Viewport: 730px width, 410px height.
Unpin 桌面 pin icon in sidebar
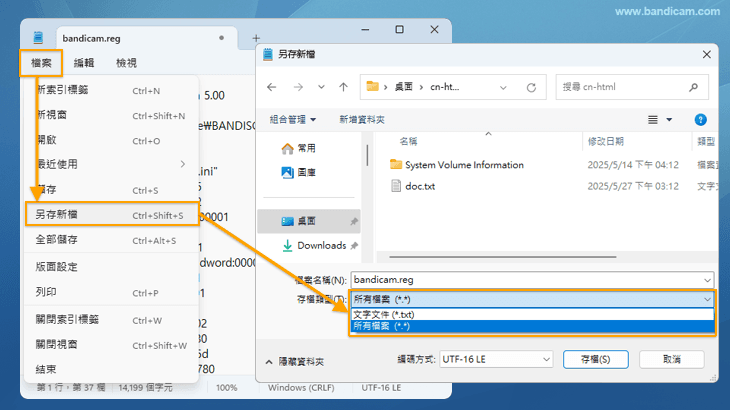[354, 222]
